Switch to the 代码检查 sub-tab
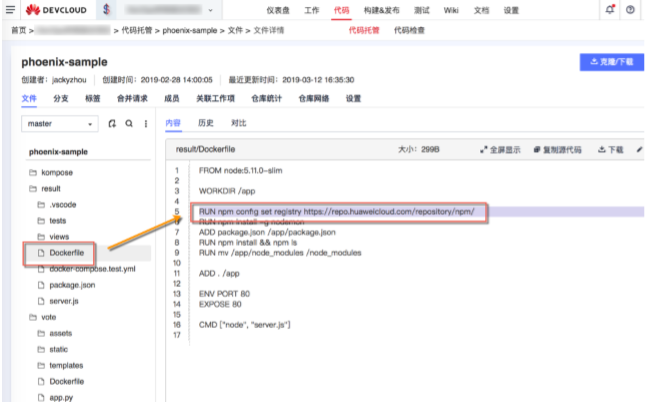The width and height of the screenshot is (647, 402). pos(409,30)
